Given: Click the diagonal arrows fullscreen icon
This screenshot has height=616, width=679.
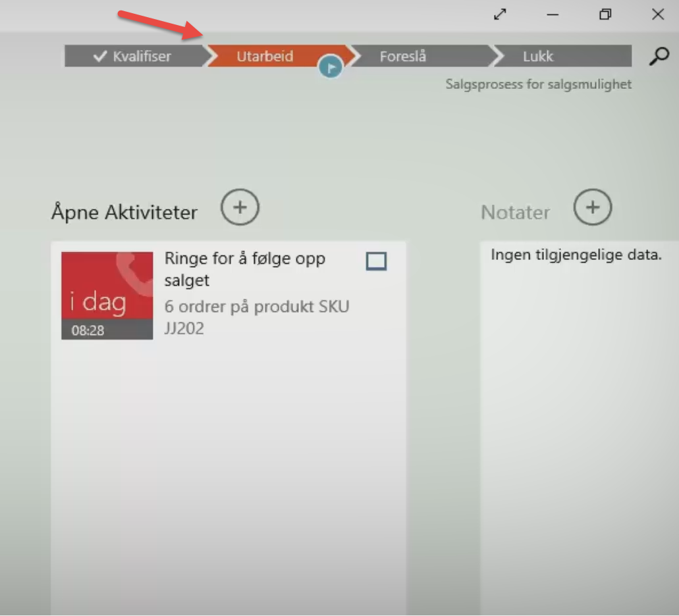Looking at the screenshot, I should pyautogui.click(x=501, y=14).
